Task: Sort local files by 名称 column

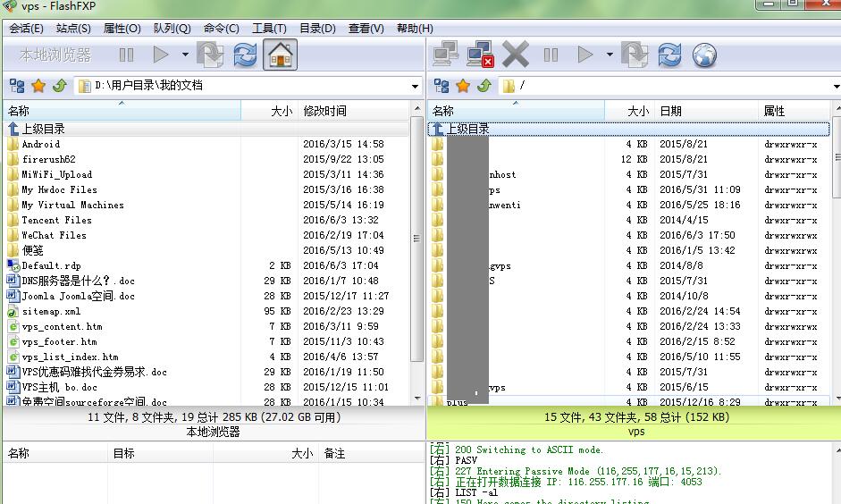Action: (x=122, y=111)
